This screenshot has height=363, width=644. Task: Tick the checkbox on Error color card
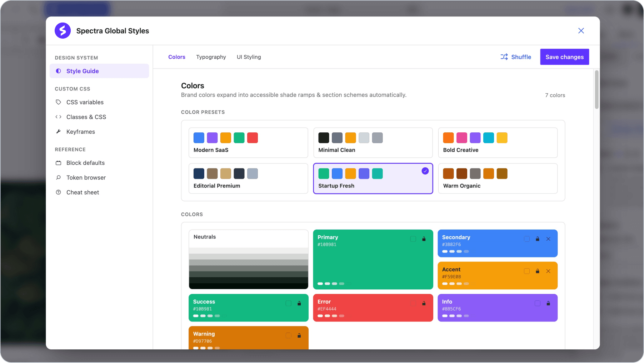click(x=413, y=303)
